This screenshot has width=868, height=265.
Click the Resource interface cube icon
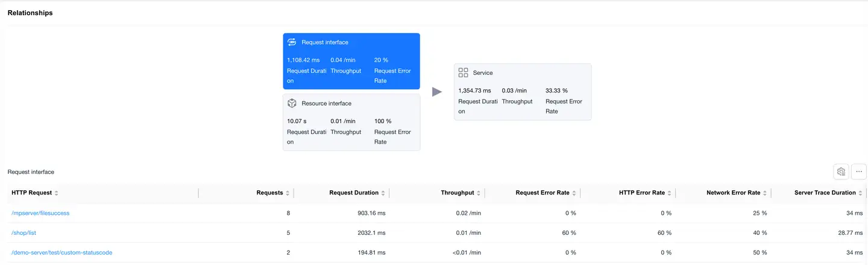click(x=292, y=103)
